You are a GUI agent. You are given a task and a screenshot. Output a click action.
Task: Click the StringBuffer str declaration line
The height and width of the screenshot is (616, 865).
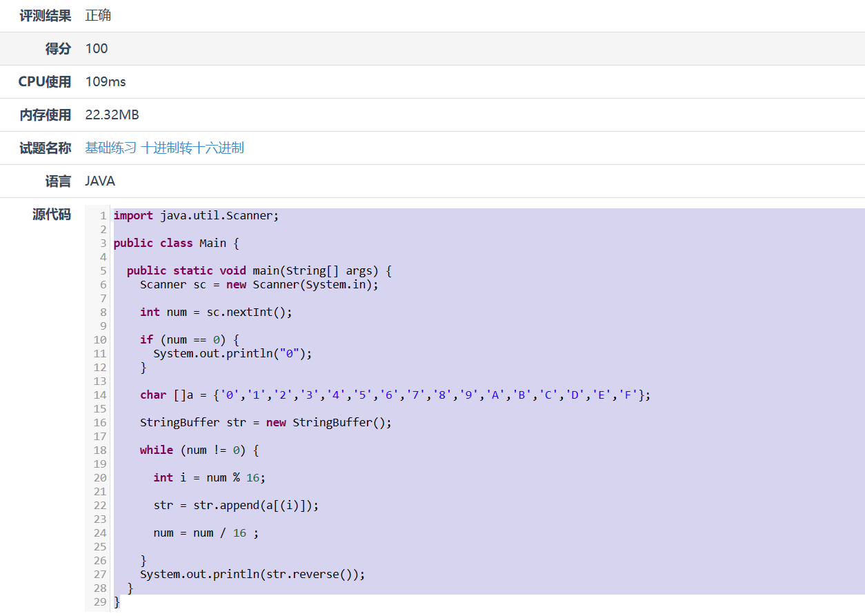(x=266, y=423)
